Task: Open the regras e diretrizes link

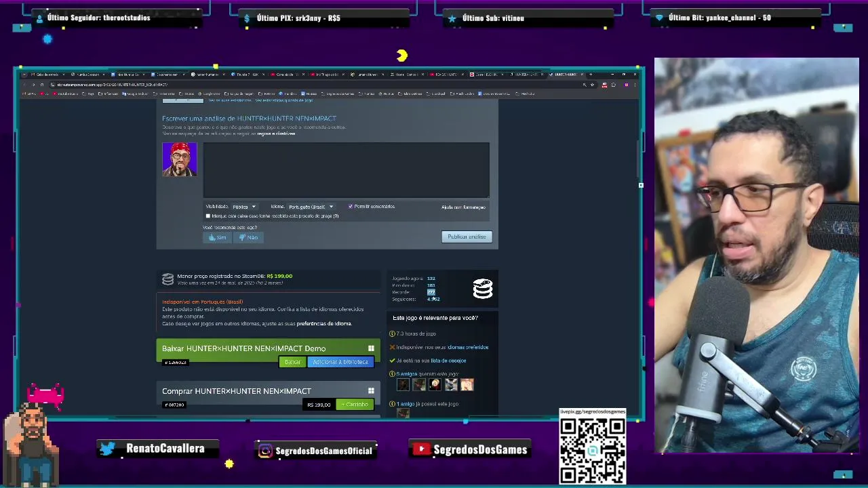Action: coord(276,134)
